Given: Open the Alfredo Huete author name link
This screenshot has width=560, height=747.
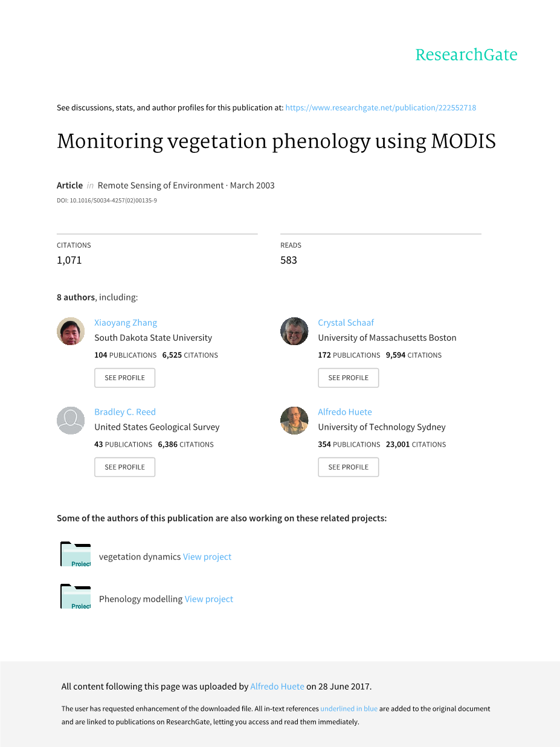Looking at the screenshot, I should click(345, 412).
